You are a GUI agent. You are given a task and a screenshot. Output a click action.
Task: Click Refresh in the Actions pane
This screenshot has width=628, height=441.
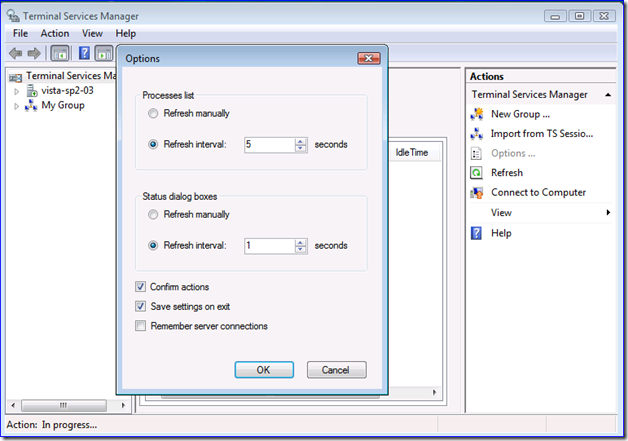coord(507,173)
